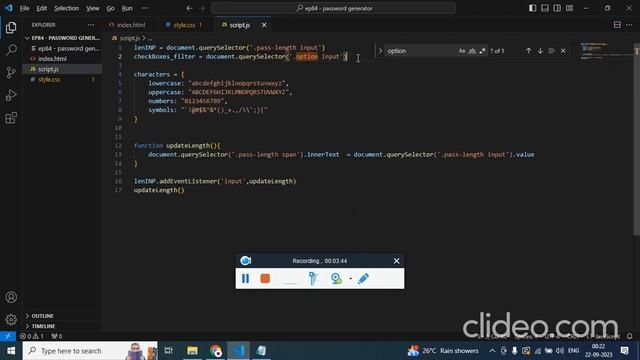Screen dimensions: 640x360
Task: Open Source Control view
Action: (x=11, y=73)
